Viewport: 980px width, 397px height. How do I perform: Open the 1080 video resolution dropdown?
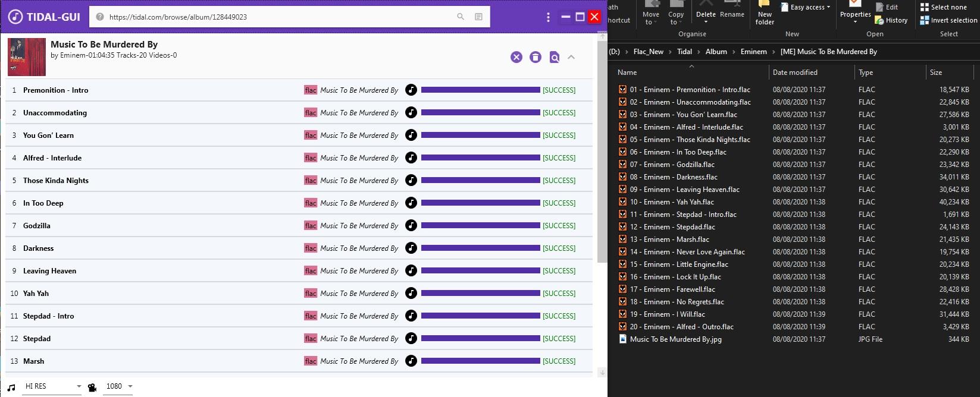tap(119, 386)
